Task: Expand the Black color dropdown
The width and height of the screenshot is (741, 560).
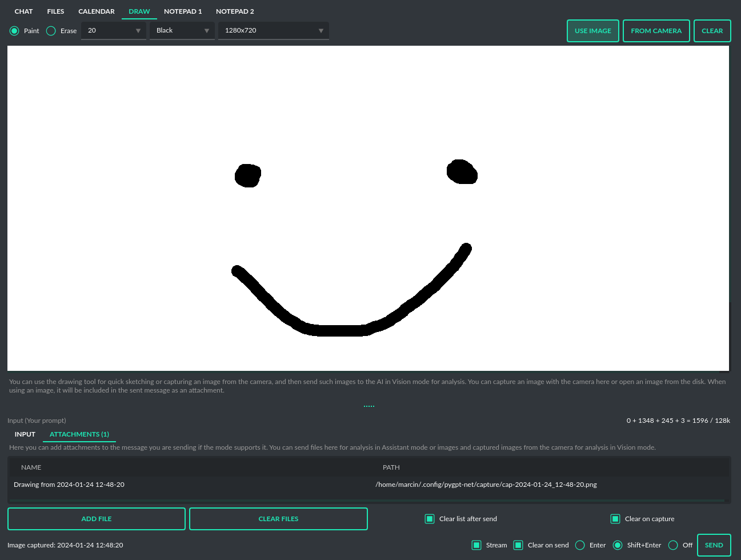Action: click(182, 31)
